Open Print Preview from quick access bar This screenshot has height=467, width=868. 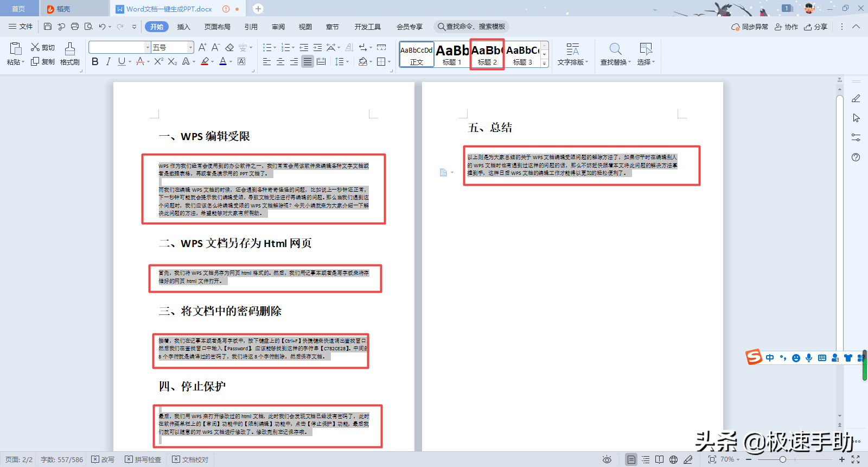pos(88,27)
